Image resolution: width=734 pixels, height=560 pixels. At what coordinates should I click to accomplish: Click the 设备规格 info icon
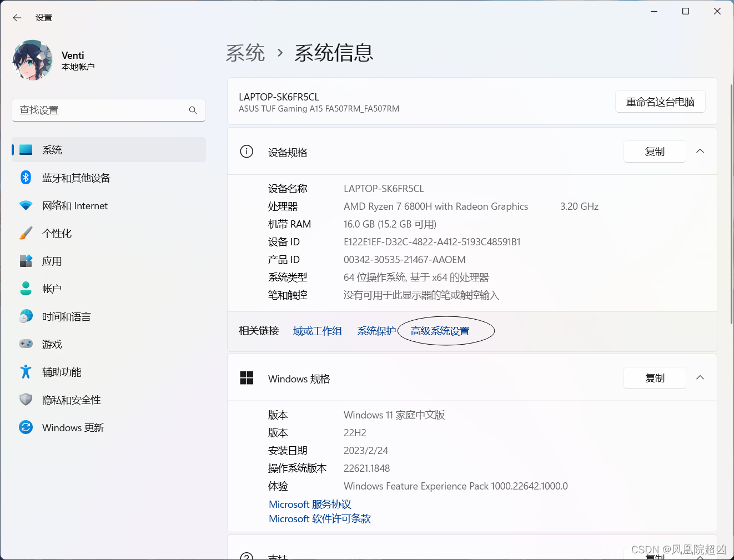[x=247, y=152]
